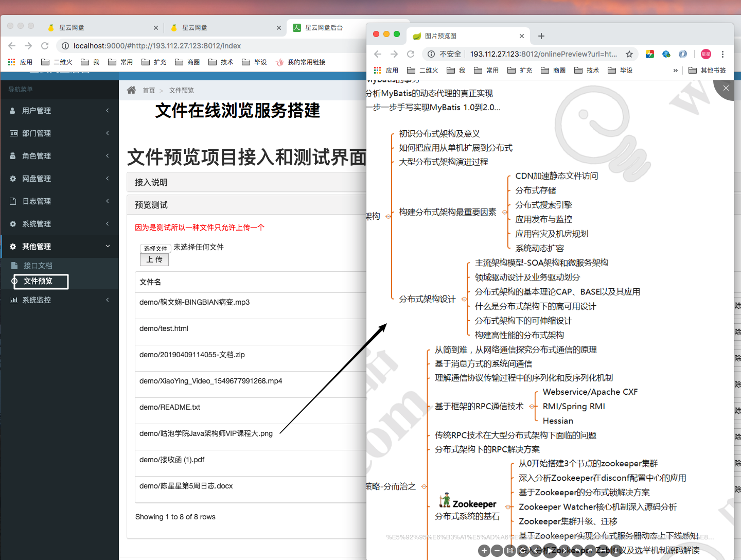Open 技术 bookmark folder in back window
The image size is (741, 560).
pyautogui.click(x=221, y=62)
